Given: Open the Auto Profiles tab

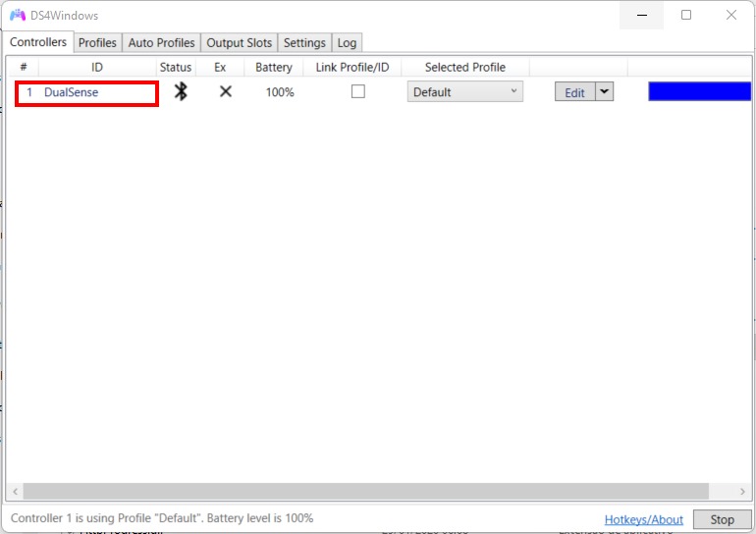Looking at the screenshot, I should pos(162,43).
